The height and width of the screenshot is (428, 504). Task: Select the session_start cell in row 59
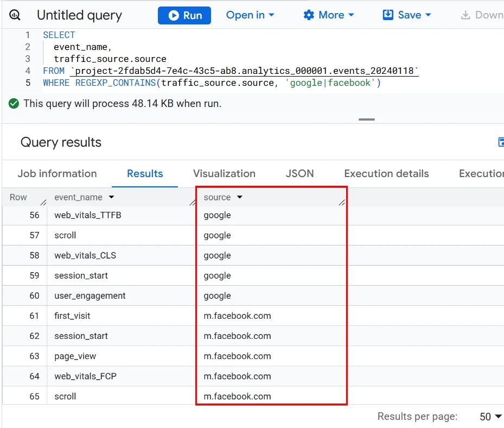pos(81,276)
